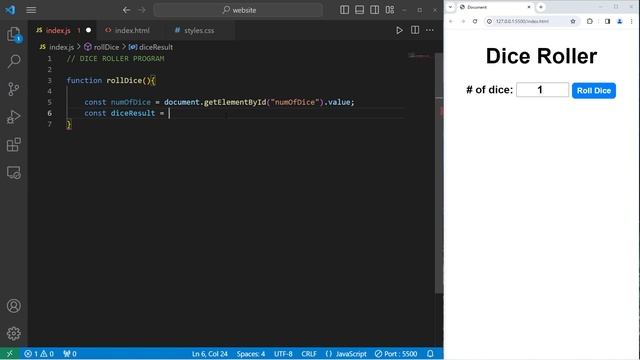This screenshot has width=640, height=360.
Task: Click the browser address bar URL
Action: [x=522, y=21]
